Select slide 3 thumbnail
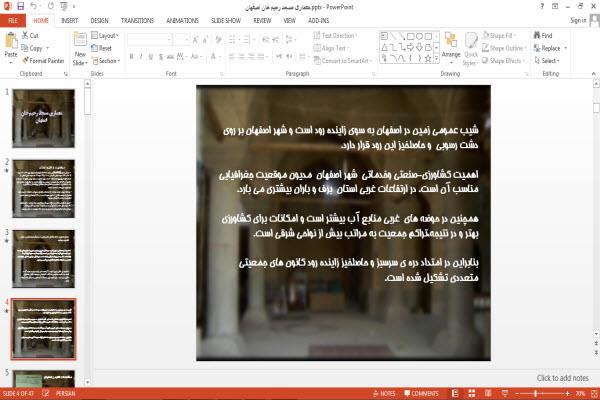This screenshot has width=600, height=400. click(43, 259)
